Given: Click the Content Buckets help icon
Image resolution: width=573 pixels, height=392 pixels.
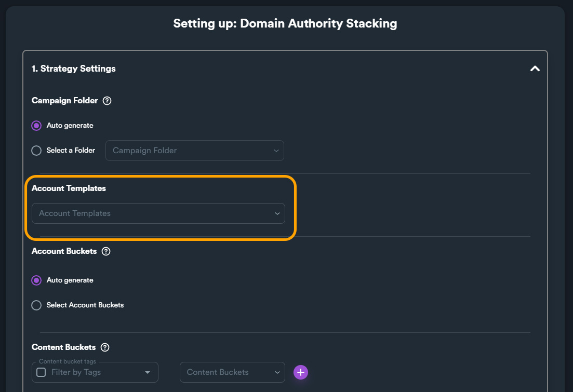Looking at the screenshot, I should pos(105,347).
